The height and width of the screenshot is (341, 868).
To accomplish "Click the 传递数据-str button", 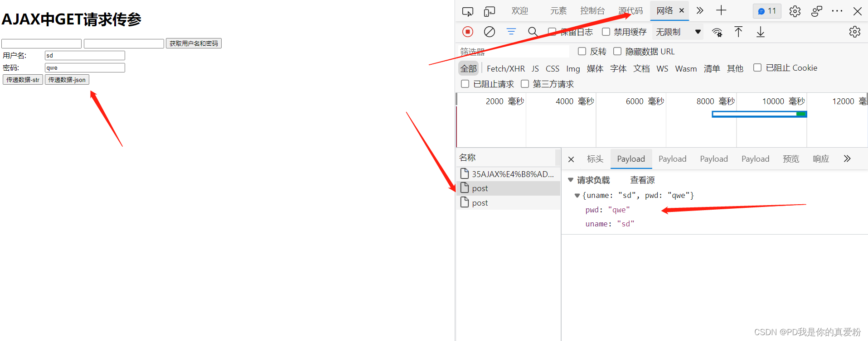I will click(23, 80).
